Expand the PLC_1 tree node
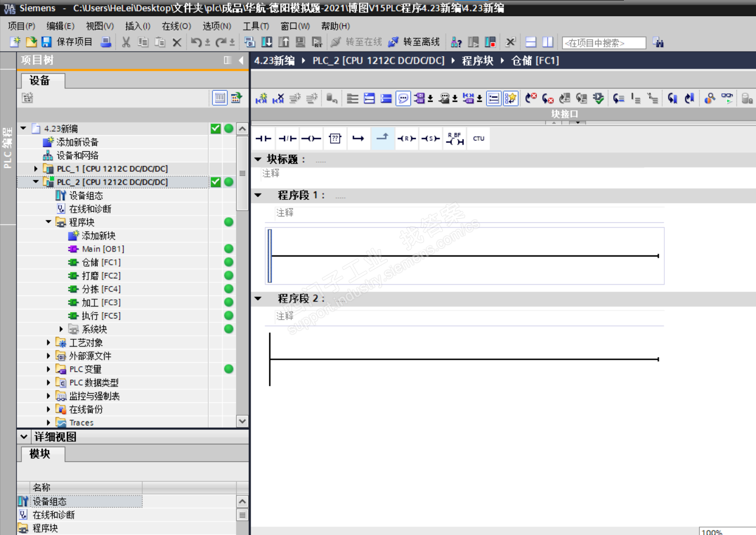This screenshot has height=535, width=756. 36,169
